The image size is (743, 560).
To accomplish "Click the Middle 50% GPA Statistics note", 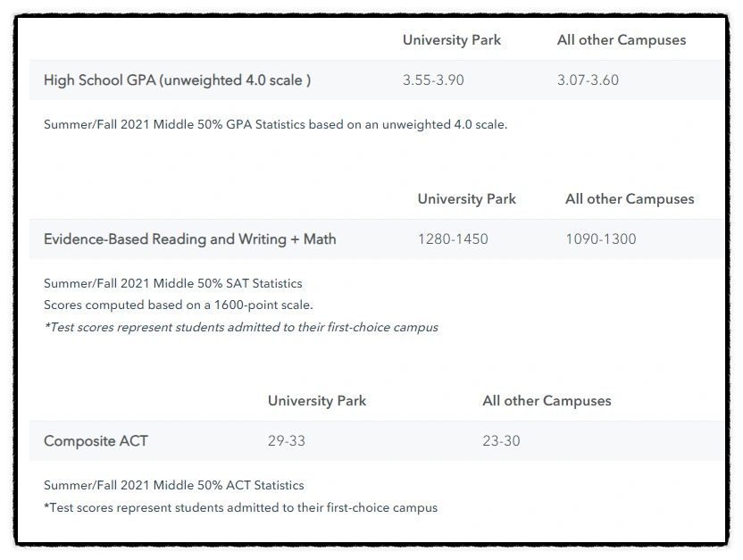I will point(275,124).
